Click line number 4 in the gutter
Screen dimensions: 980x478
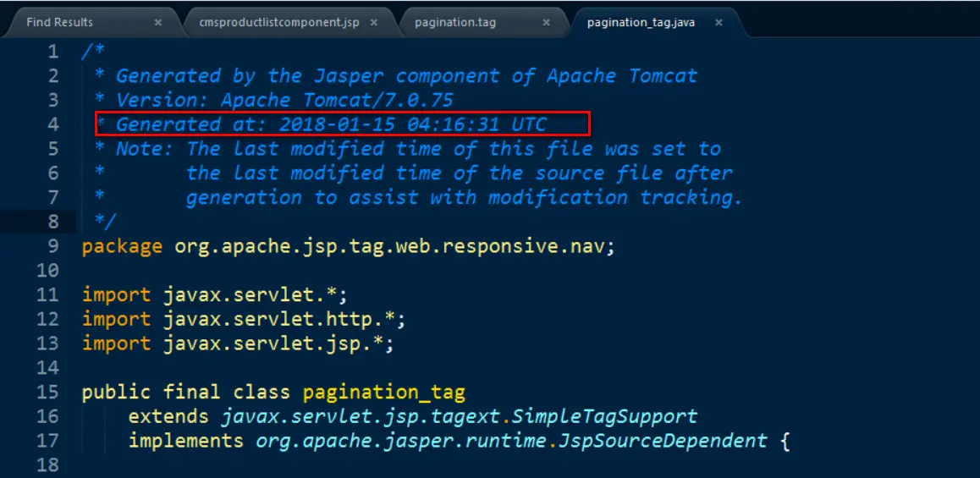pos(53,124)
